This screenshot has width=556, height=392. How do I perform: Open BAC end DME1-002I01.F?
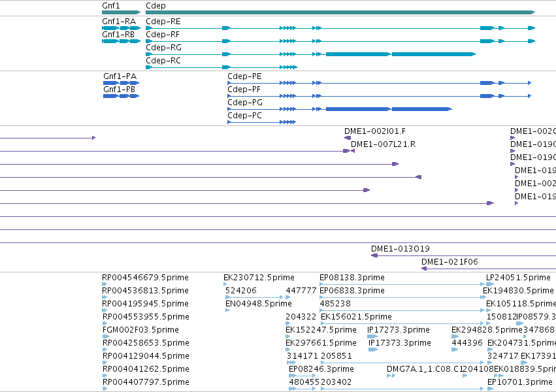375,131
